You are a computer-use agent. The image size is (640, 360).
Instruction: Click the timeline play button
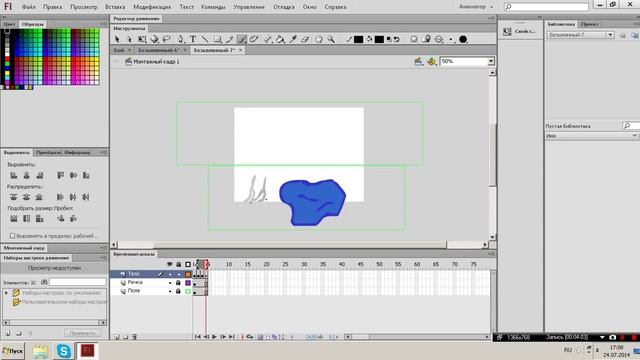click(x=214, y=337)
